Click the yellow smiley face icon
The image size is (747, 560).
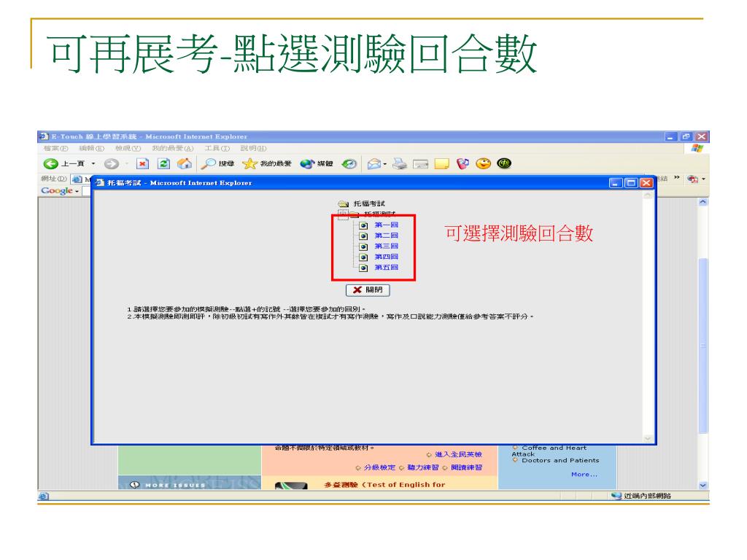[x=483, y=164]
